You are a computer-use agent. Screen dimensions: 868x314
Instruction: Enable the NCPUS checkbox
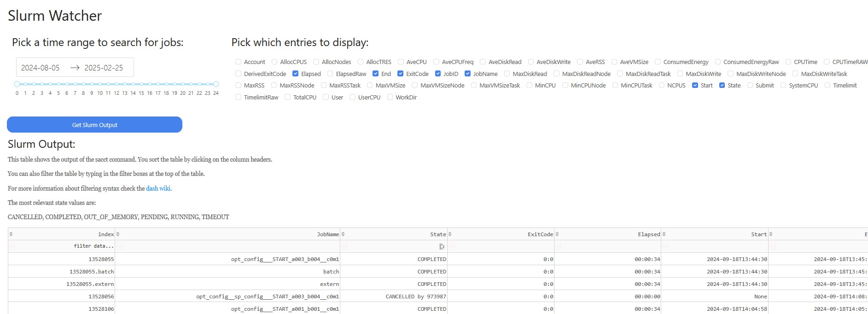tap(662, 85)
